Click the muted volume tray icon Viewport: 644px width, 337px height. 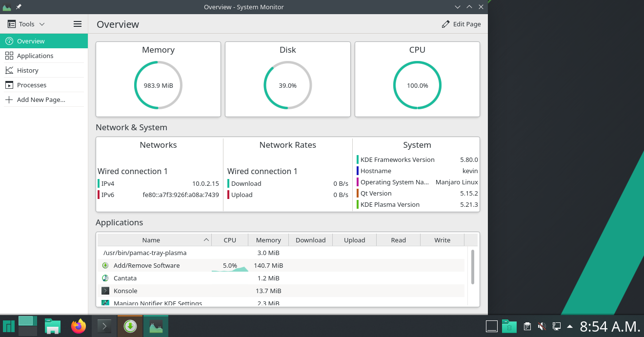click(x=542, y=326)
